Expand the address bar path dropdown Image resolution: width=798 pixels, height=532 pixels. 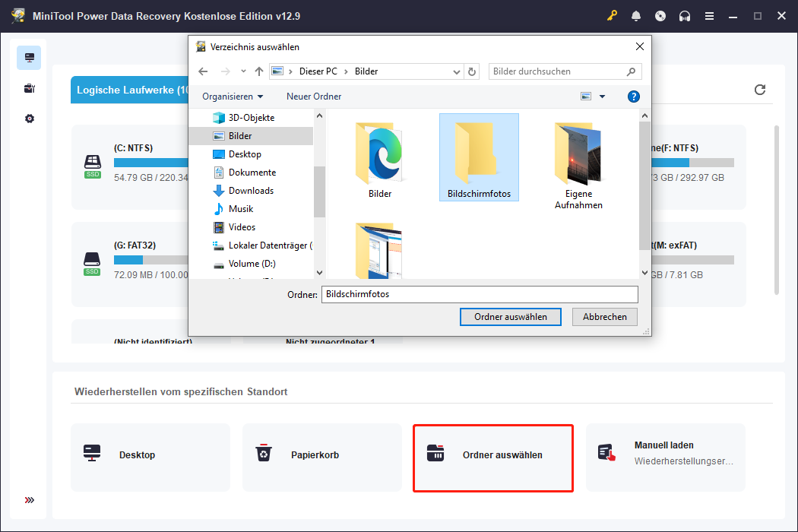click(x=457, y=71)
